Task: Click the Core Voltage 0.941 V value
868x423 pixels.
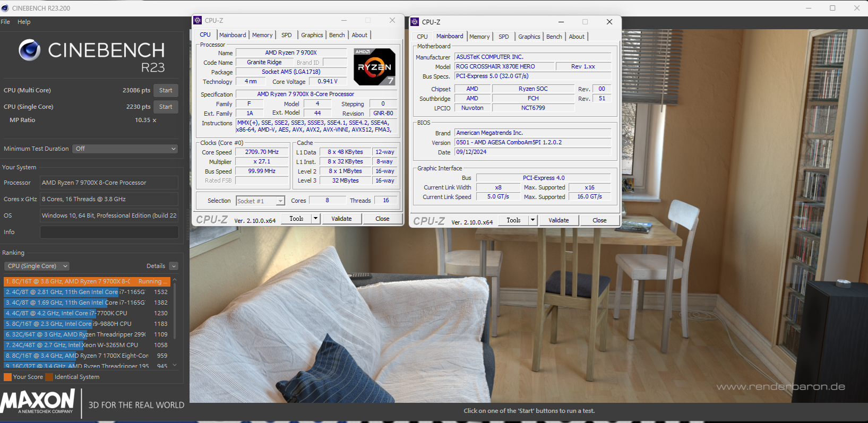Action: (x=328, y=81)
